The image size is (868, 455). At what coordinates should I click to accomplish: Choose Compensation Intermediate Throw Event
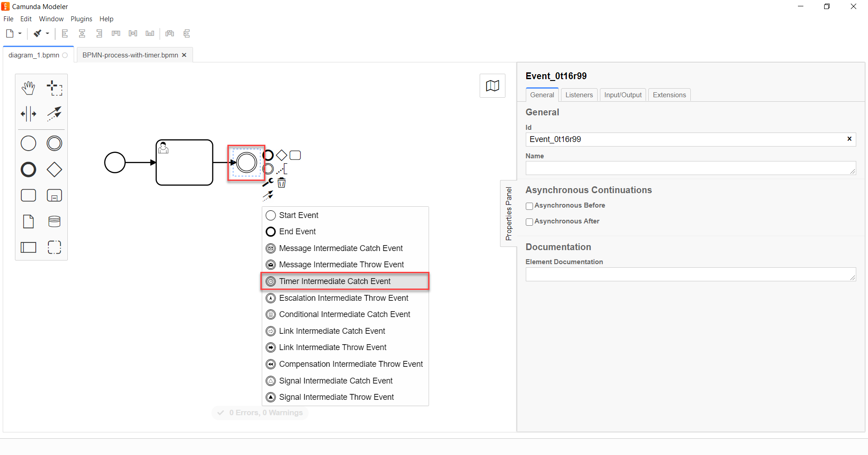point(345,364)
